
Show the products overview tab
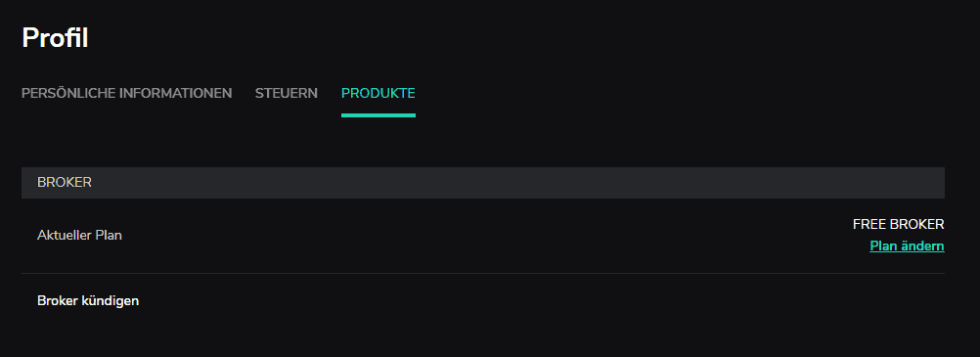point(379,93)
